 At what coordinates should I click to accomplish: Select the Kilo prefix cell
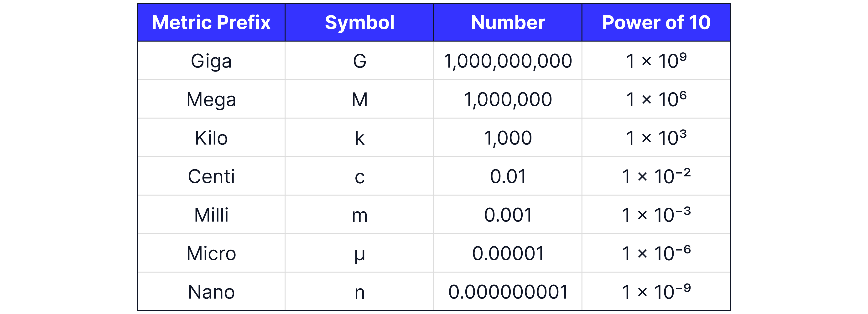pos(211,138)
